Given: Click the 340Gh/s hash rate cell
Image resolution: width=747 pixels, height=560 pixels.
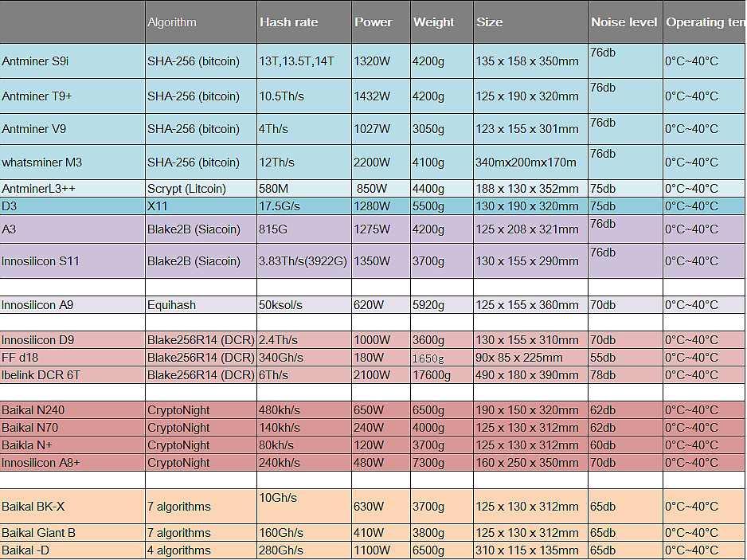Looking at the screenshot, I should point(304,358).
